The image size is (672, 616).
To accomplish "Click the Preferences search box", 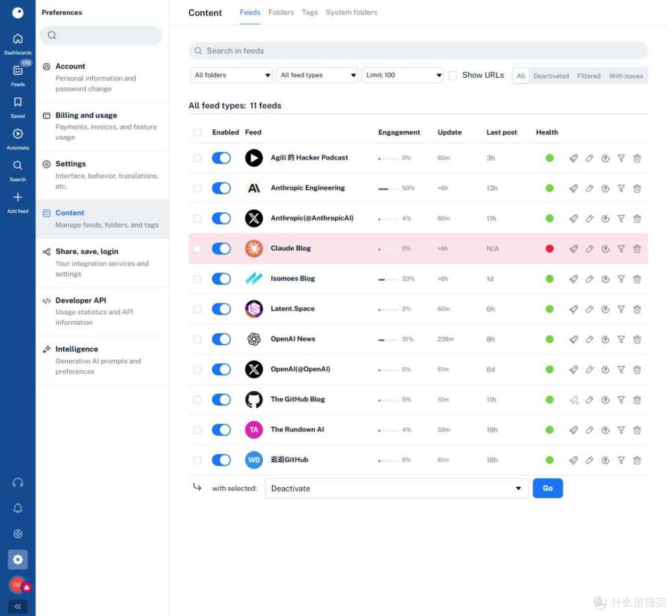I will point(101,35).
